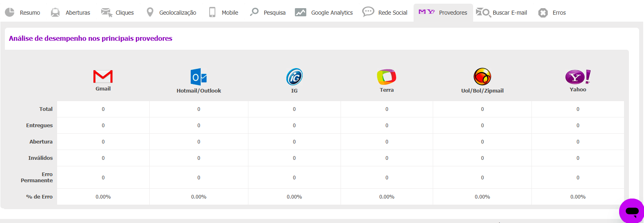Click the Hotmail/Outlook Entregues value
This screenshot has height=223, width=644.
(x=199, y=126)
